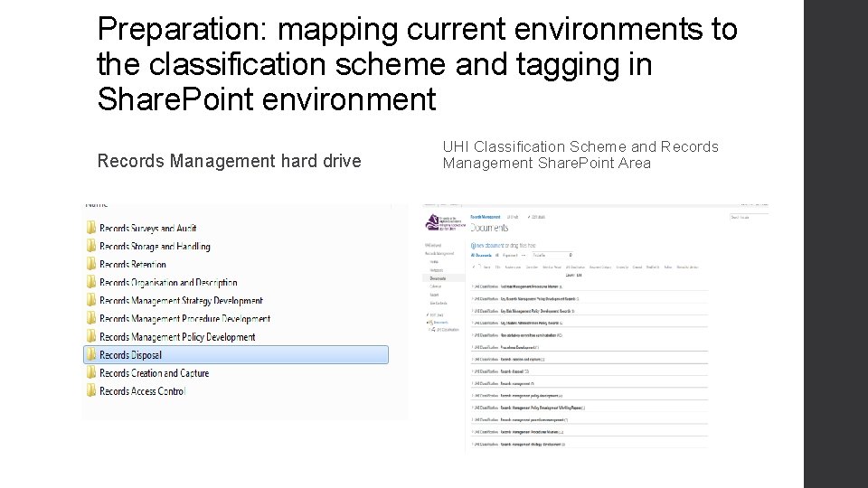Click the Records Management Strategy Development folder icon
The width and height of the screenshot is (868, 488).
[x=91, y=300]
